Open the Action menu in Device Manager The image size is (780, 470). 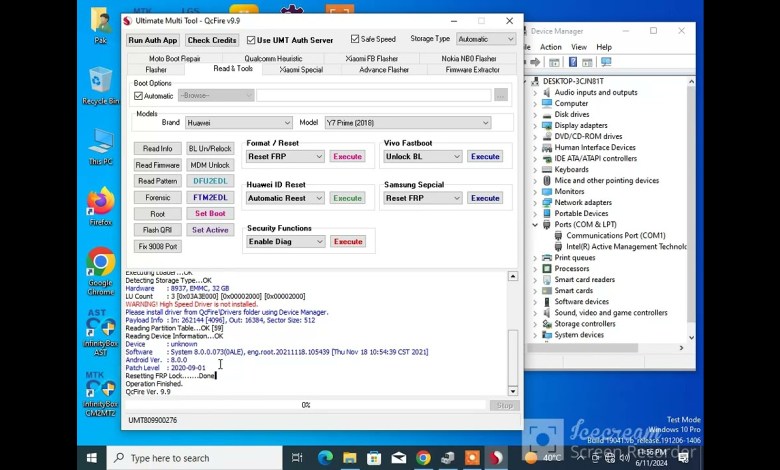[550, 47]
